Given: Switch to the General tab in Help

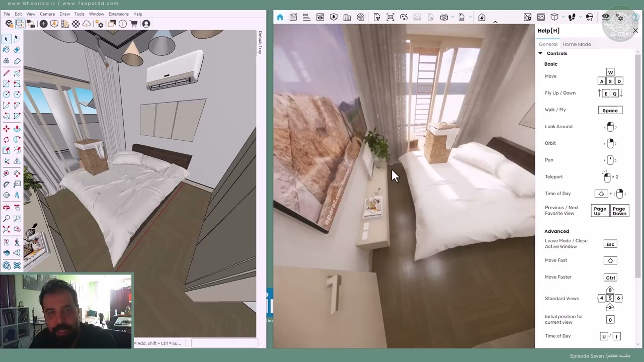Looking at the screenshot, I should click(x=548, y=44).
